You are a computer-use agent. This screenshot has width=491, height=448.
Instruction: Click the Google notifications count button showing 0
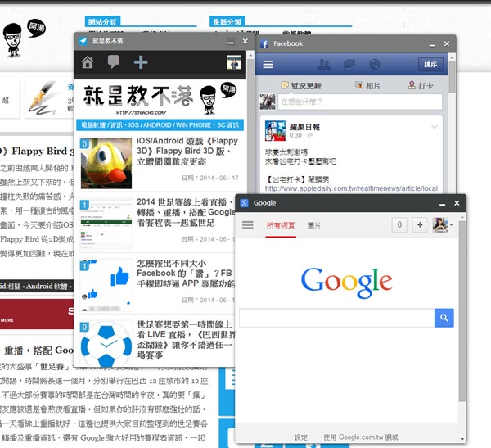tap(399, 224)
